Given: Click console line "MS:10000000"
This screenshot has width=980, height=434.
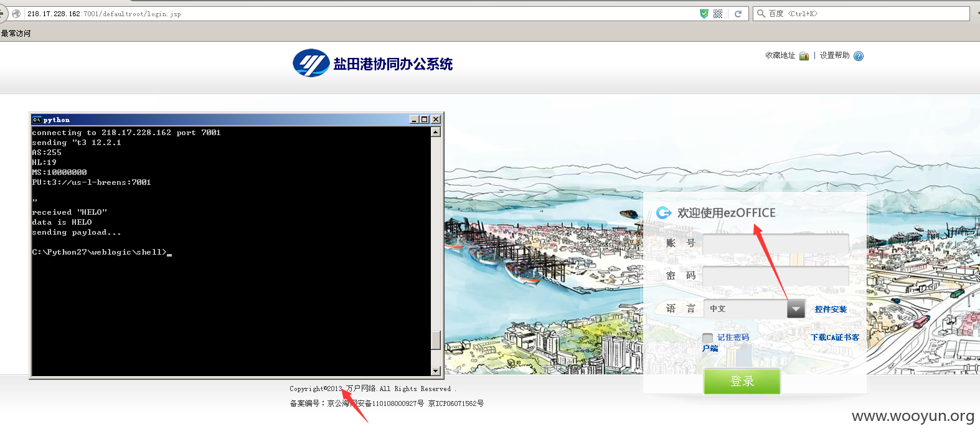Looking at the screenshot, I should click(59, 172).
